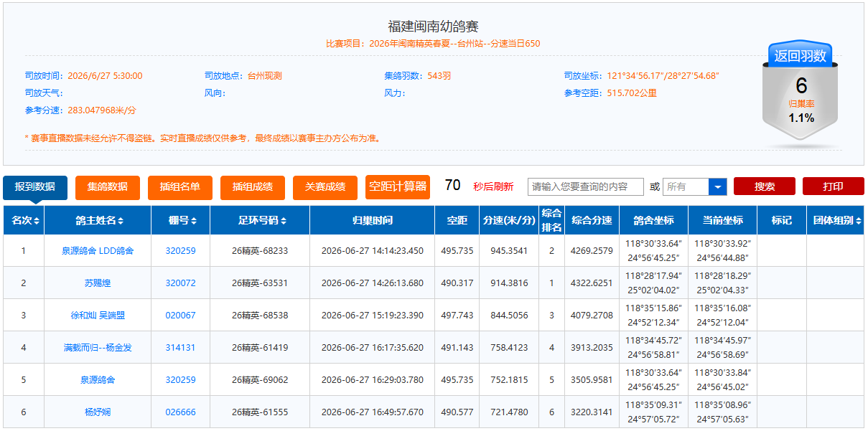Sort by 团体组别 column header
Viewport: 868px width, 431px height.
coord(835,221)
